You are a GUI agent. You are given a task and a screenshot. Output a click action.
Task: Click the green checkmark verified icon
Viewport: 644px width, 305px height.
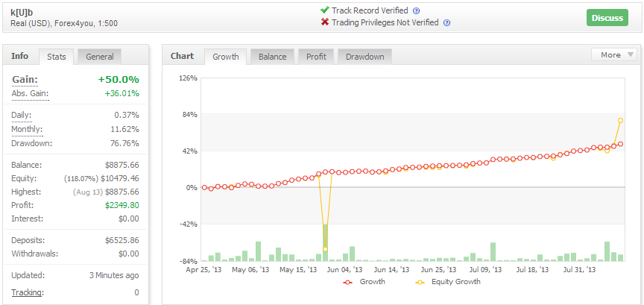(x=324, y=10)
